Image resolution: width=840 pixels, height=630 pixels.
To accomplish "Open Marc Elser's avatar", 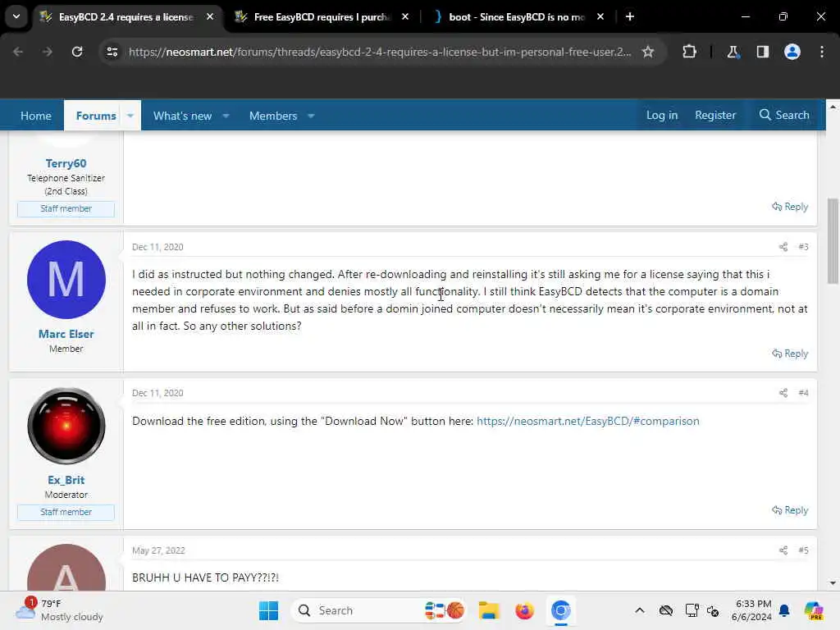I will pos(66,280).
